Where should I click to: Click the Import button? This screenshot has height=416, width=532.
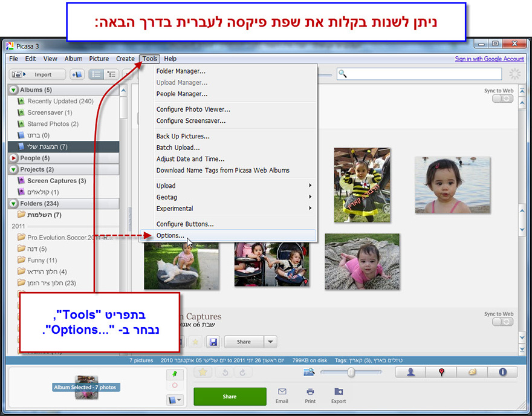pyautogui.click(x=37, y=74)
